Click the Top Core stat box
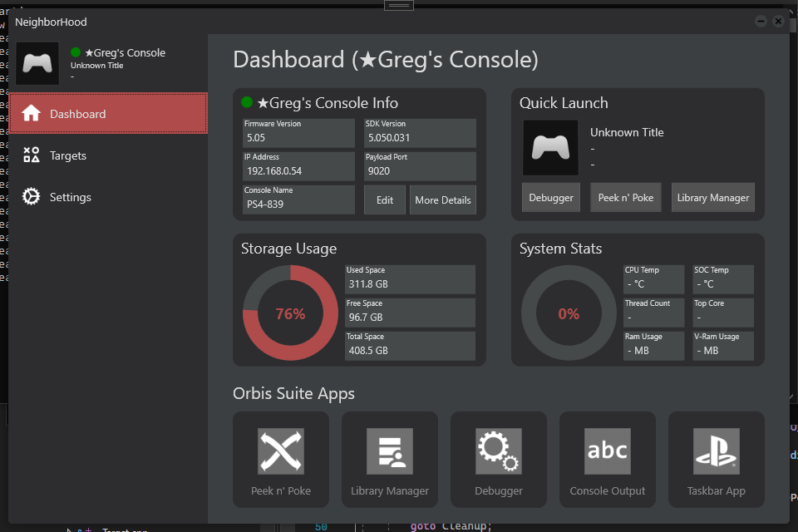 723,313
